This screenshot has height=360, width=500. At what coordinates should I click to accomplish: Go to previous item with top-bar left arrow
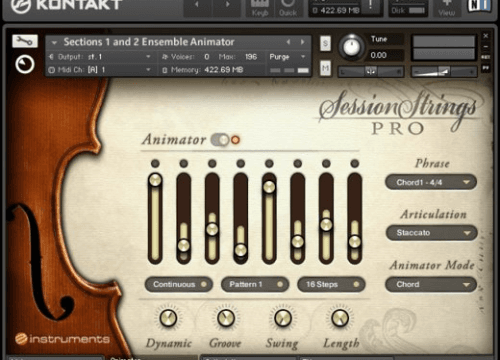click(197, 5)
